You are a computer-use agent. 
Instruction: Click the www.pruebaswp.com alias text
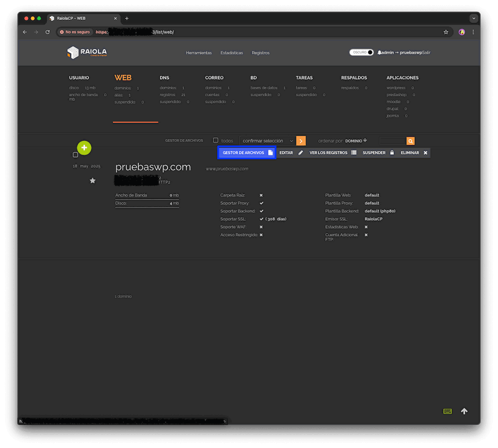tap(227, 168)
